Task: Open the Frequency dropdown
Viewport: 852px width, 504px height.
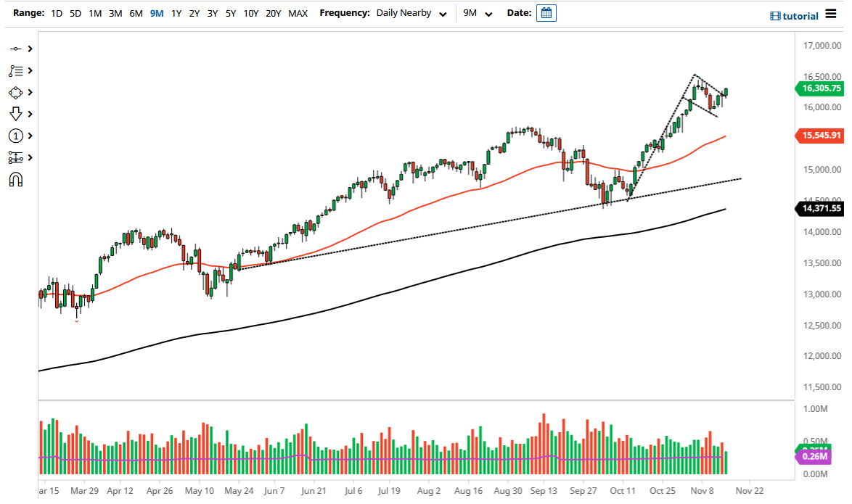Action: point(410,12)
